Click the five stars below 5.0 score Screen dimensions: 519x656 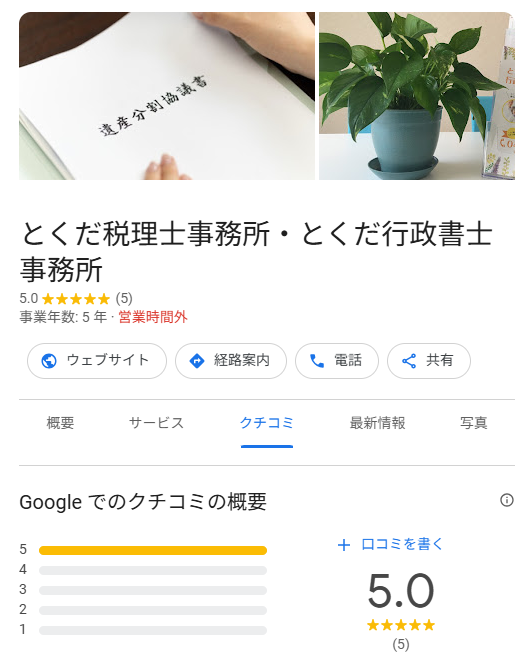point(401,625)
